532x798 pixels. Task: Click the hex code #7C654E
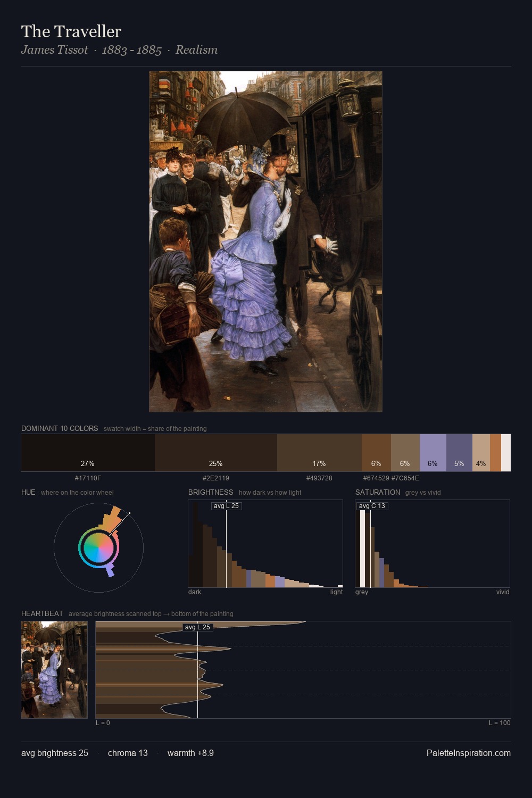point(405,478)
